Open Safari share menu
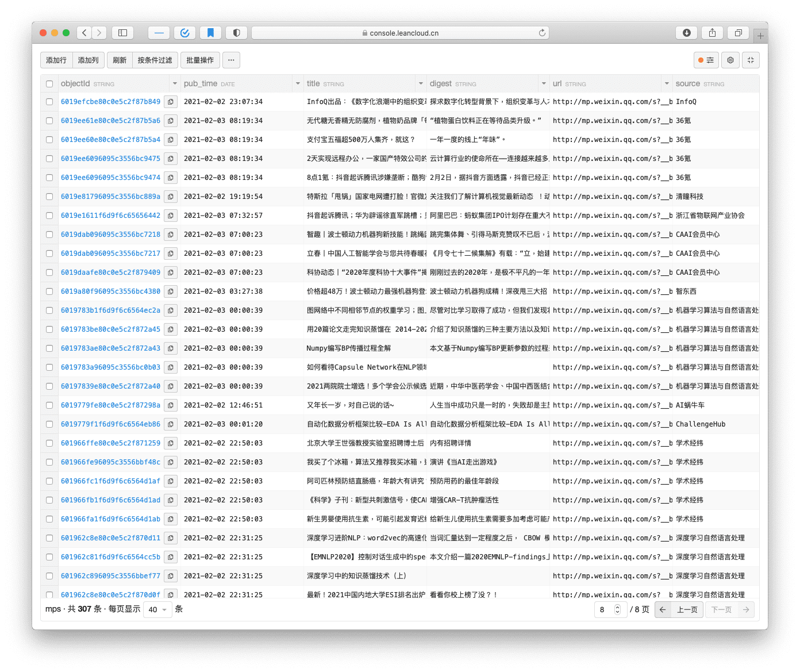This screenshot has height=672, width=800. tap(712, 33)
